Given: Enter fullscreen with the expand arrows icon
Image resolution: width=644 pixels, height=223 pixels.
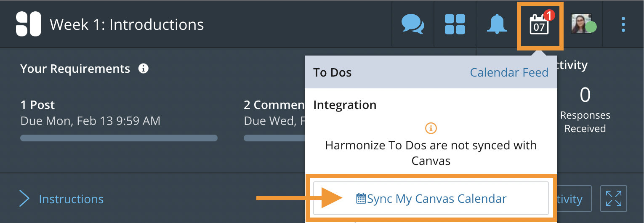Looking at the screenshot, I should (x=614, y=199).
